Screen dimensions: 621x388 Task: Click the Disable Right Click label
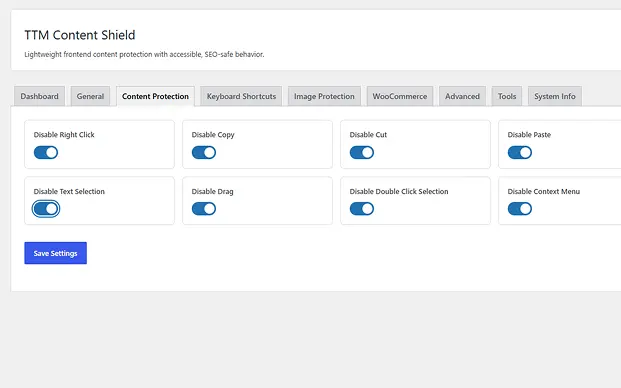tap(64, 135)
